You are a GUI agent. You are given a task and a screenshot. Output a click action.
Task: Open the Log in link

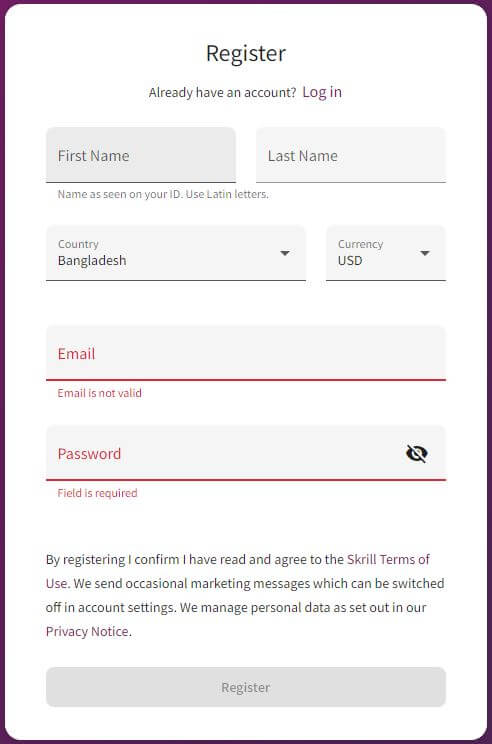322,92
